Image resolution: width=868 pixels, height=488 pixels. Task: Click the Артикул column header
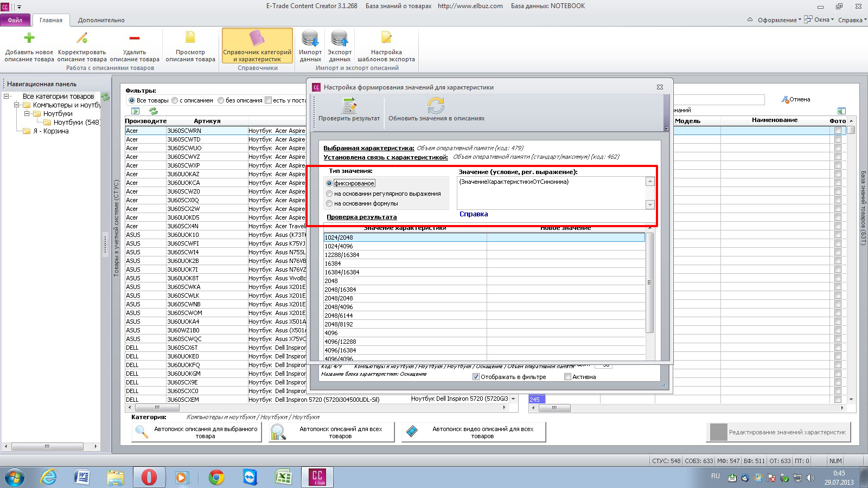(207, 121)
